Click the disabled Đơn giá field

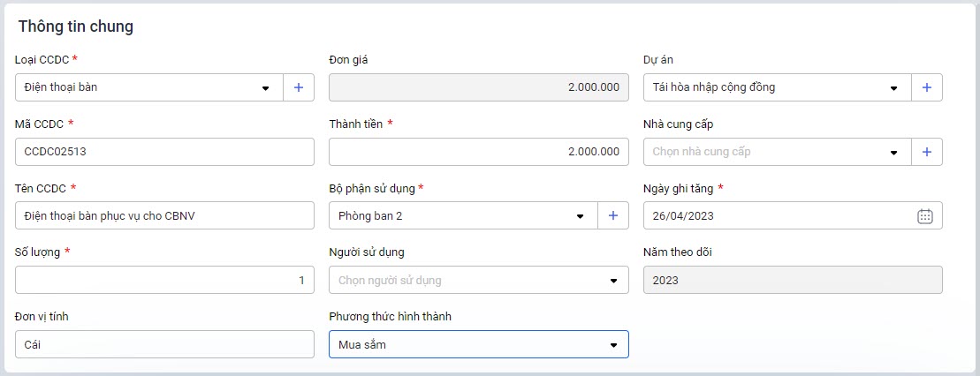[478, 87]
